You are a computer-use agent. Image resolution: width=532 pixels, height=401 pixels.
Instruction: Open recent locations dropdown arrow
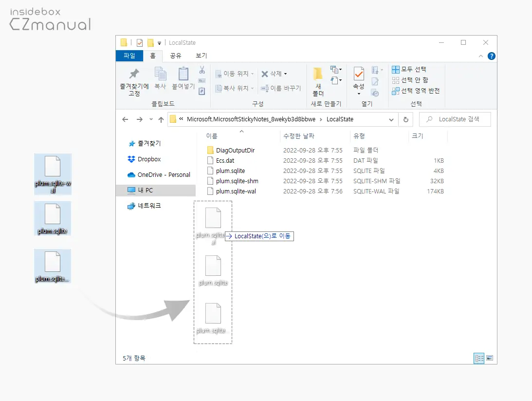151,119
